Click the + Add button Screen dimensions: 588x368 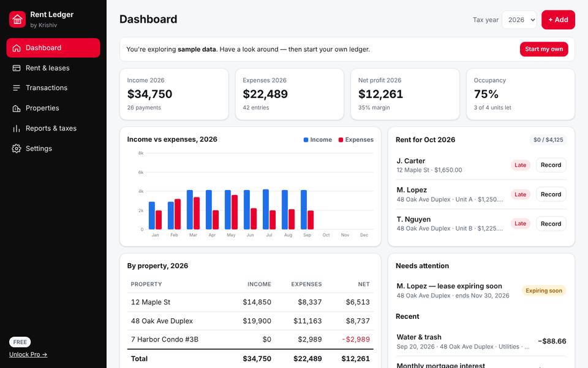click(558, 20)
